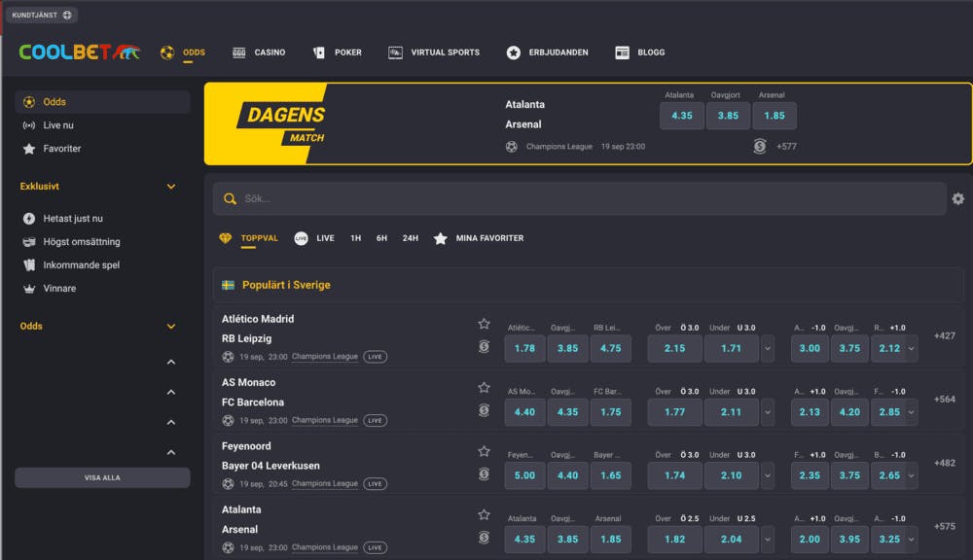The height and width of the screenshot is (560, 973).
Task: Select Atlético win odds 1.78
Action: tap(524, 348)
